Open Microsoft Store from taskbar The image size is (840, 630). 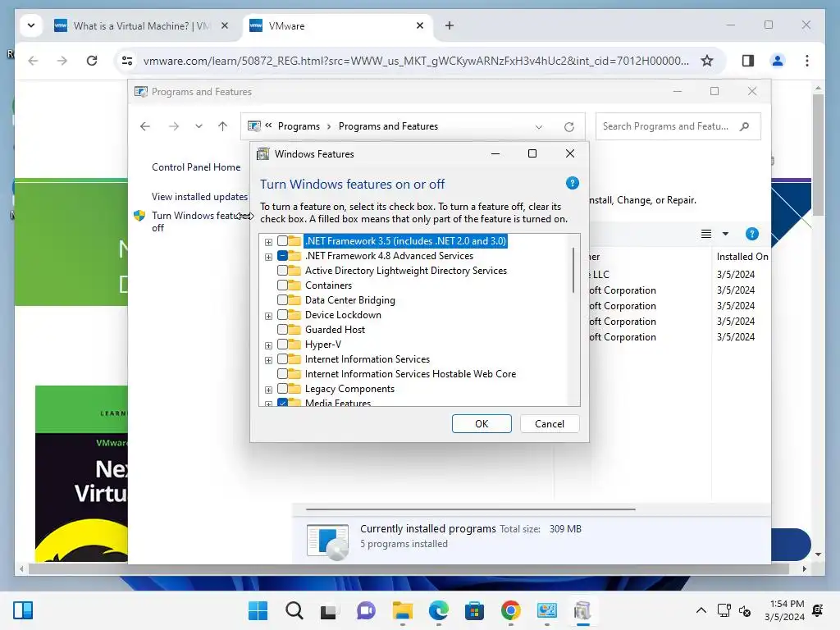474,610
